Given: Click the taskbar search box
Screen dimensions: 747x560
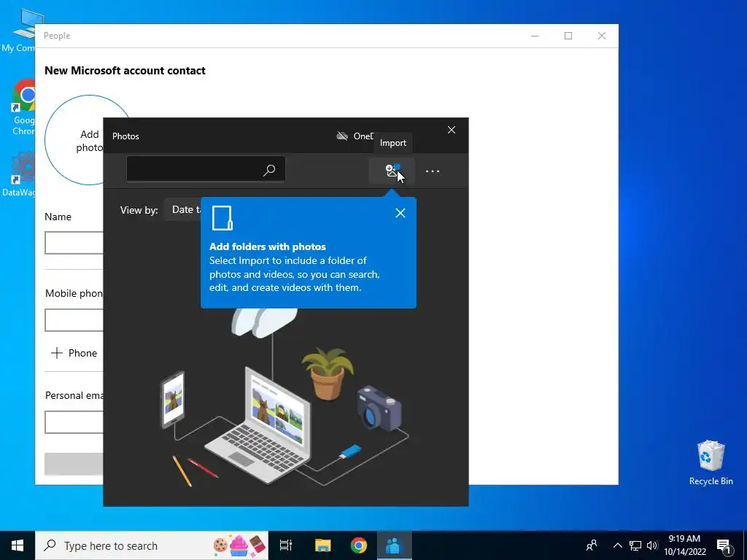Looking at the screenshot, I should pyautogui.click(x=152, y=545).
